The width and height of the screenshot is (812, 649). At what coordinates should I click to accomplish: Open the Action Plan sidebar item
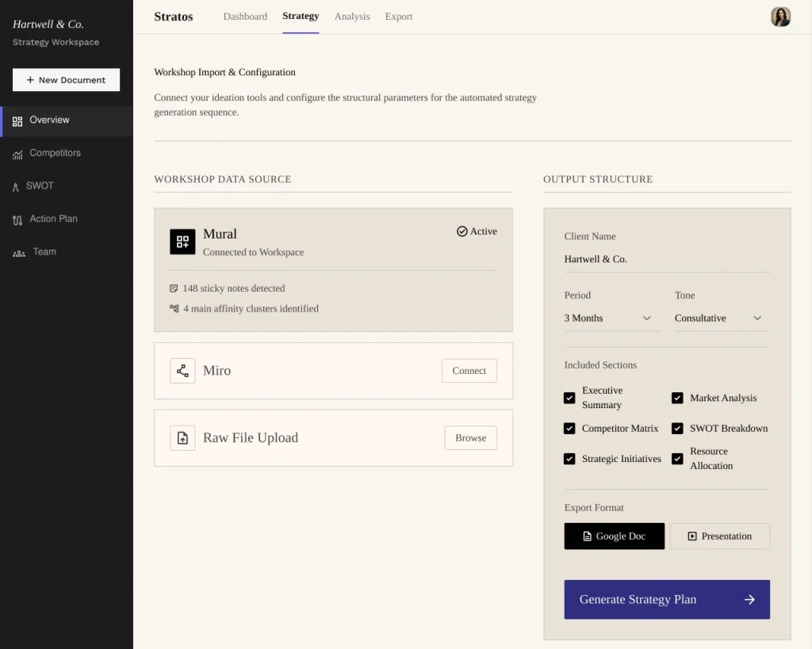point(67,220)
